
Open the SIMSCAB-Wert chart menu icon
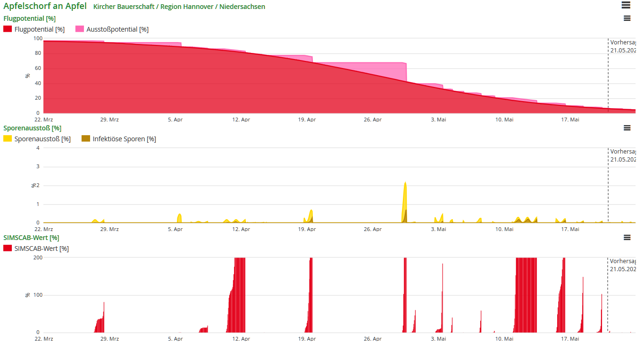click(627, 238)
